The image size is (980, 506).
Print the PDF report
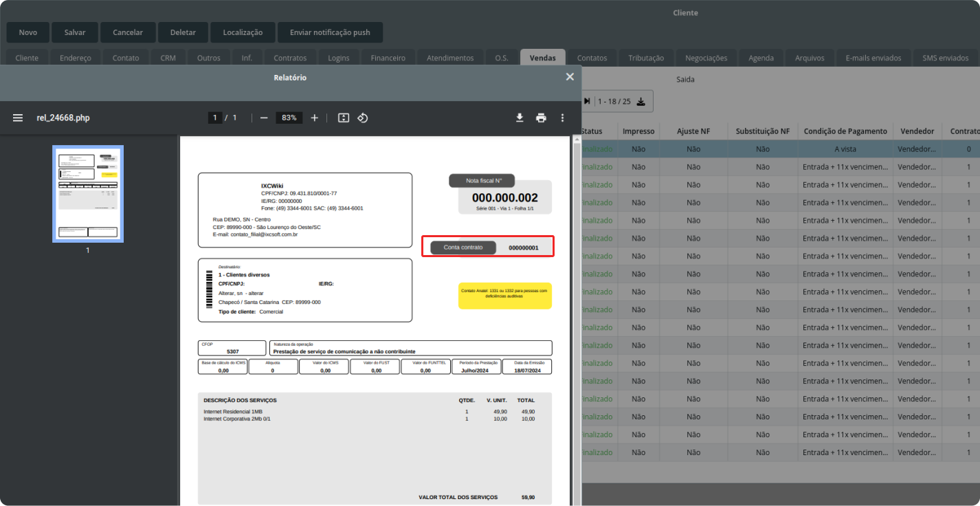[x=541, y=118]
